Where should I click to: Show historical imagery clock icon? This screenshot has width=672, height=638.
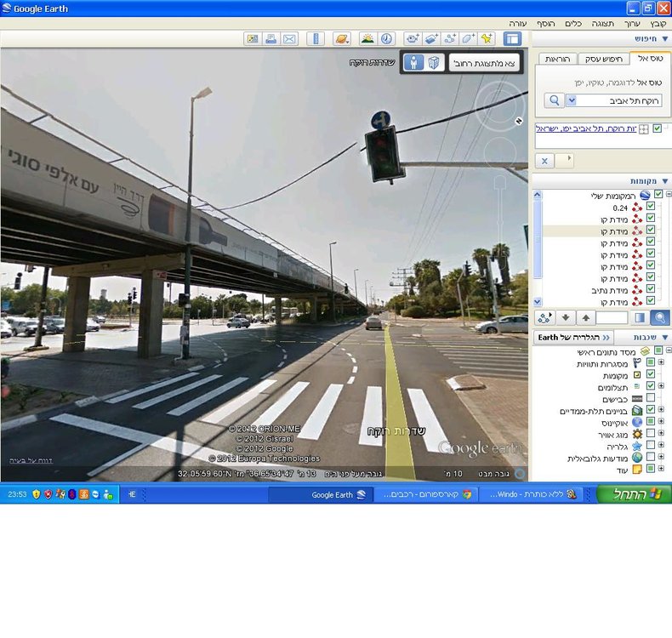click(386, 39)
